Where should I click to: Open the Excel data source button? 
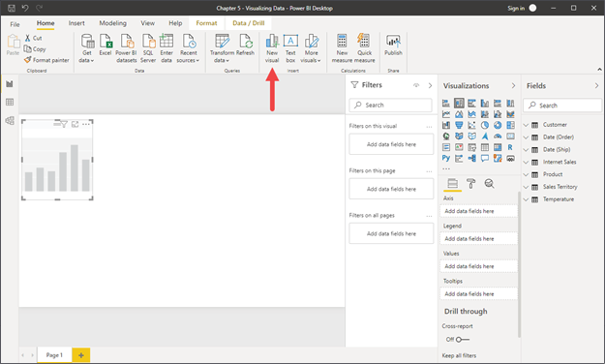106,45
